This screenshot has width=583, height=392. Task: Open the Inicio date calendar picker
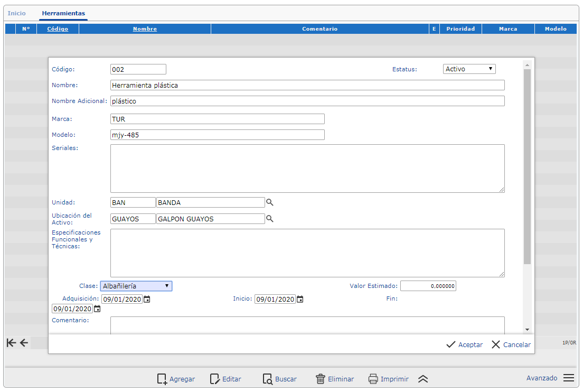tap(300, 300)
